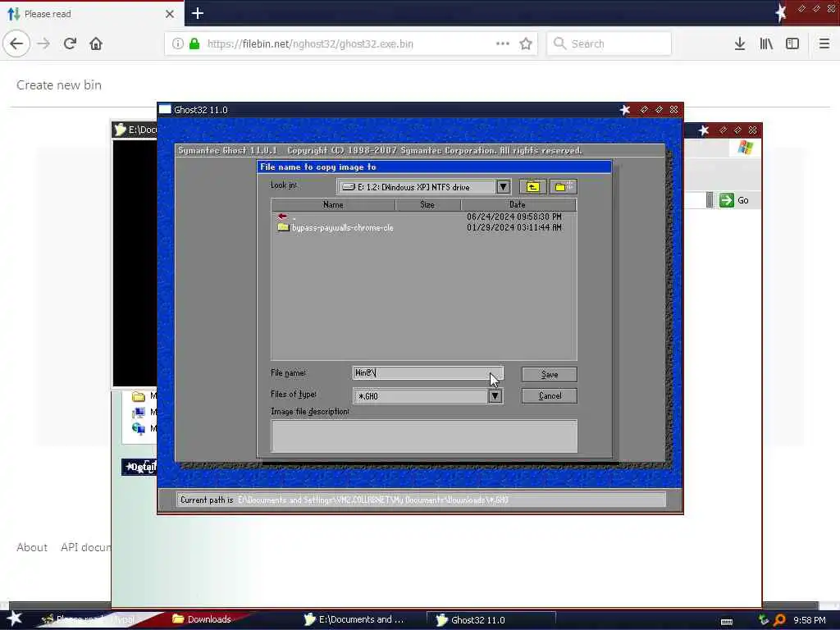
Task: Open the Firefox home page
Action: (96, 43)
